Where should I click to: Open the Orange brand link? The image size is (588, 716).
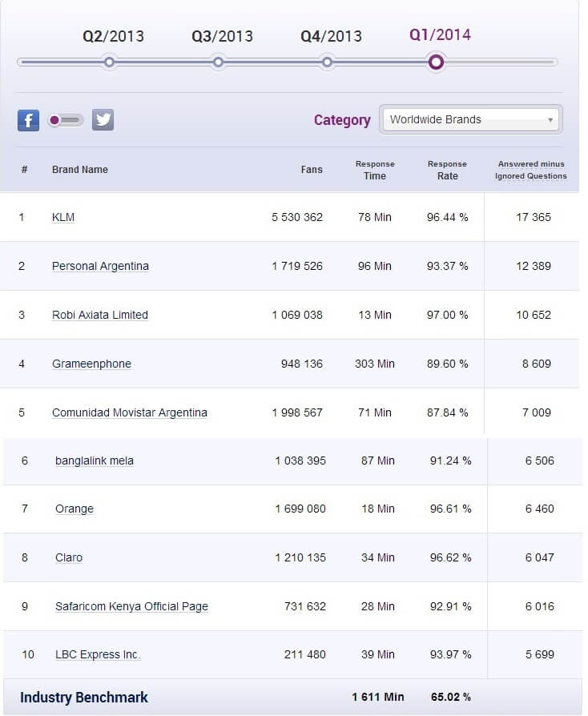pyautogui.click(x=75, y=509)
